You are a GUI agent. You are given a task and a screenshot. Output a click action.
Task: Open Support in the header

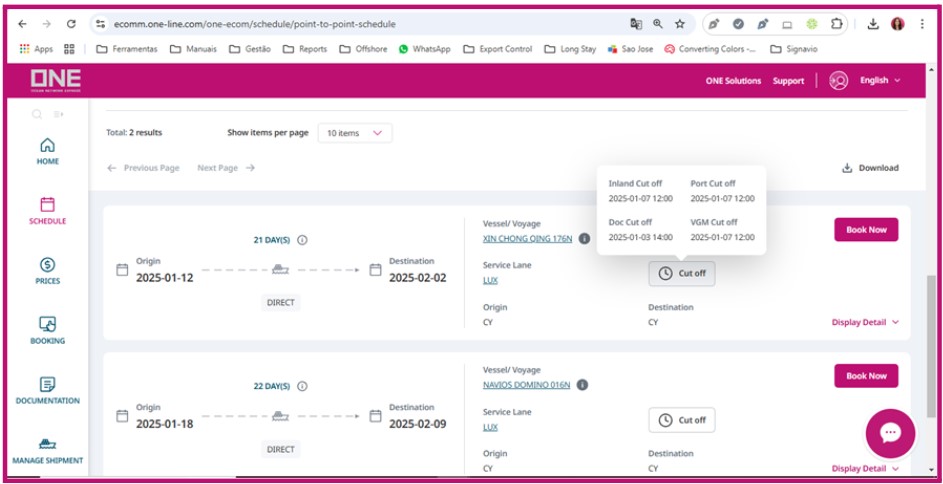[x=788, y=81]
